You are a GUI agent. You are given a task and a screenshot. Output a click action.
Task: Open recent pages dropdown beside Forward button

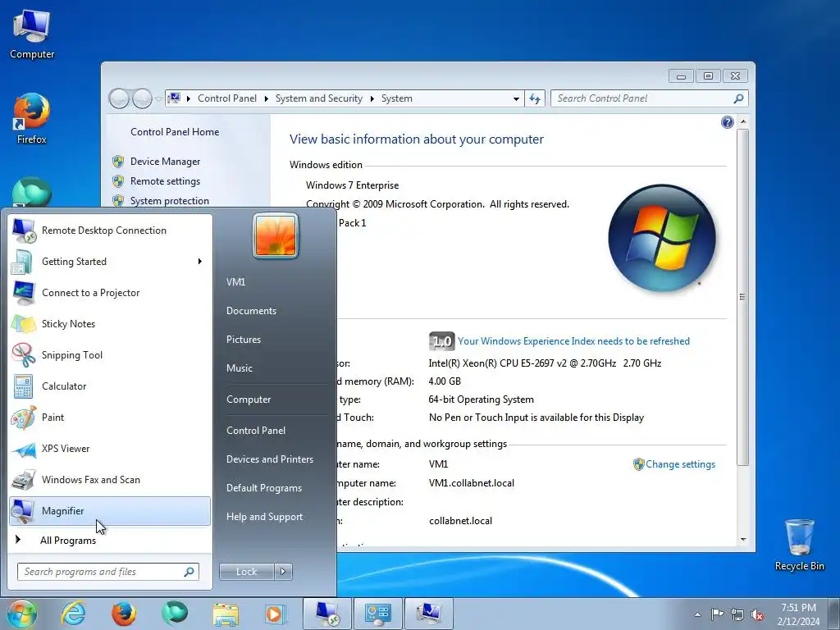pyautogui.click(x=158, y=98)
